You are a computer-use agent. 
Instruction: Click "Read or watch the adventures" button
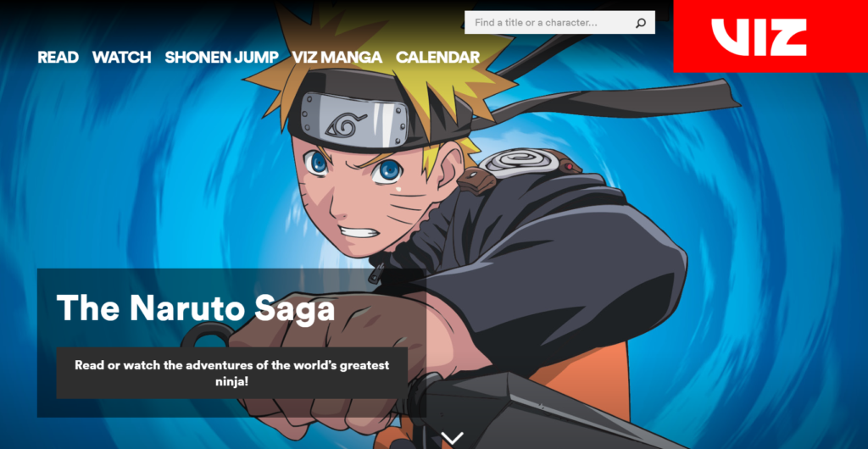point(232,374)
